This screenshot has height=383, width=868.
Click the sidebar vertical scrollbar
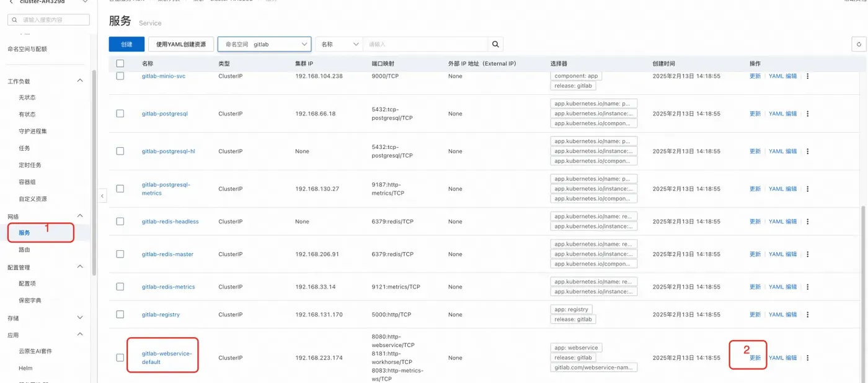[x=94, y=173]
